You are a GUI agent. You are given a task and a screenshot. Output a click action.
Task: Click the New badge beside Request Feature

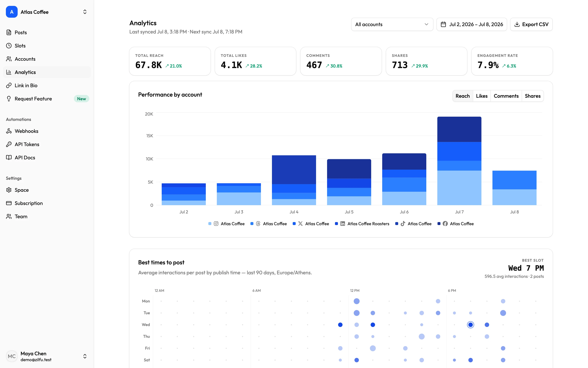(81, 99)
